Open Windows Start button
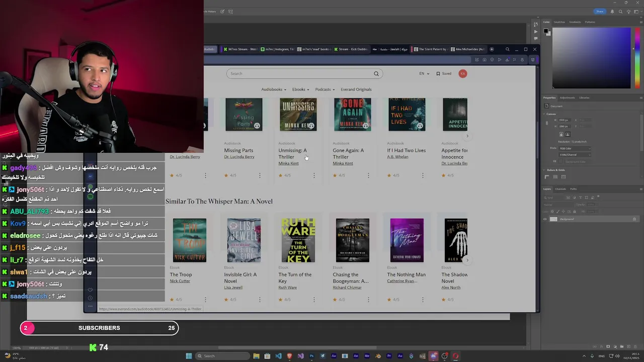This screenshot has height=362, width=644. coord(189,356)
